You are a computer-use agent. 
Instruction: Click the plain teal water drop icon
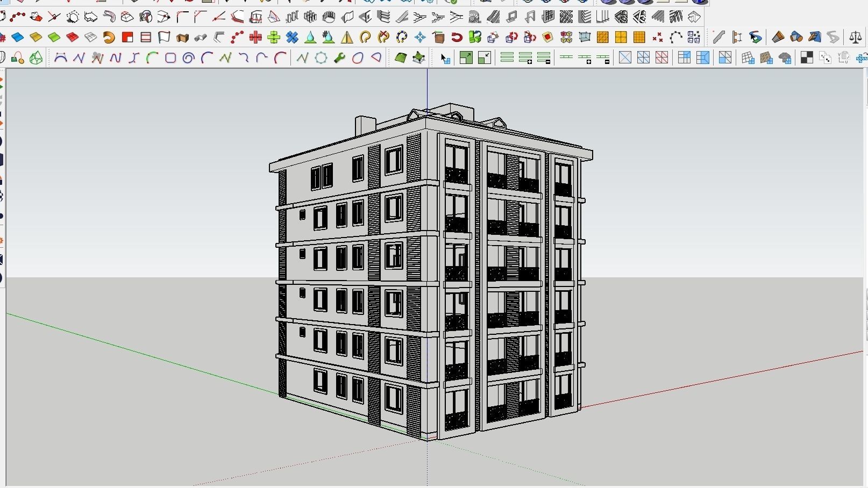click(310, 38)
